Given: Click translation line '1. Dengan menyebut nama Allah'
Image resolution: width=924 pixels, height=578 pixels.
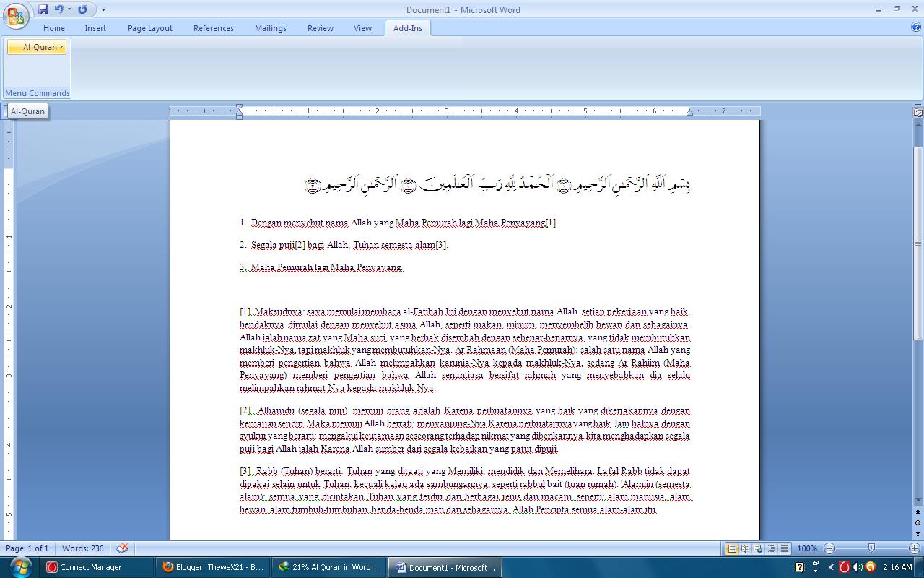Looking at the screenshot, I should point(399,223).
